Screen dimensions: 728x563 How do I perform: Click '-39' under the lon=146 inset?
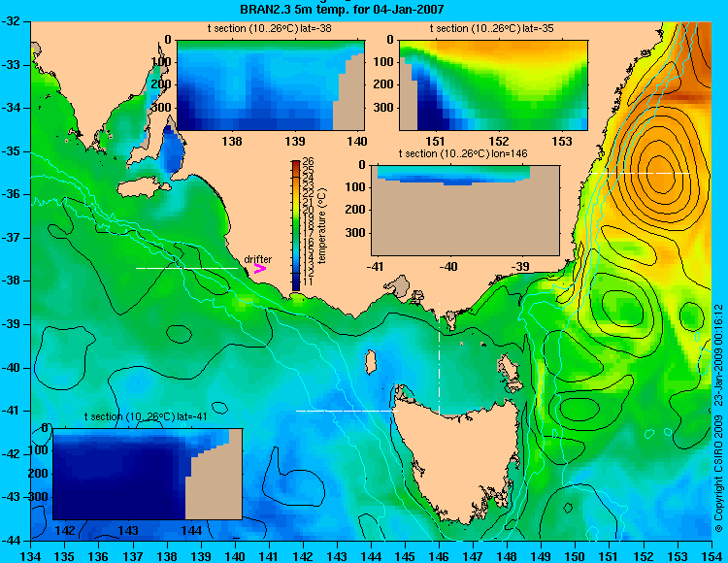(520, 266)
